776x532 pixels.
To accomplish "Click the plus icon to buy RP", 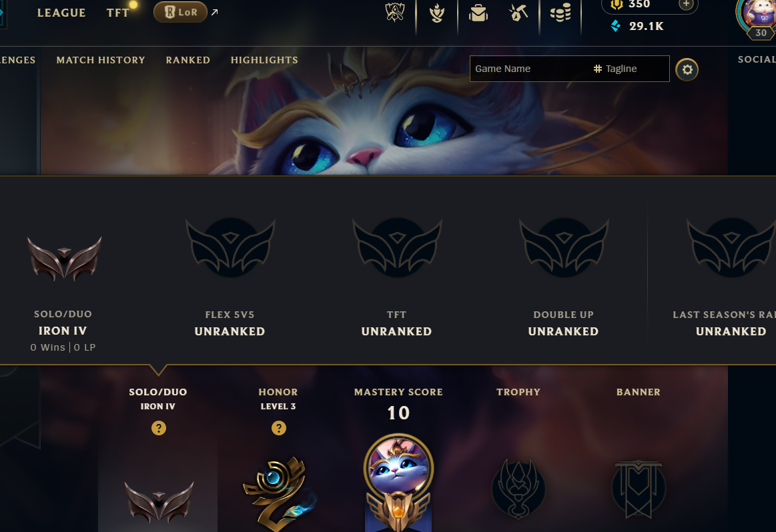I will (x=686, y=4).
